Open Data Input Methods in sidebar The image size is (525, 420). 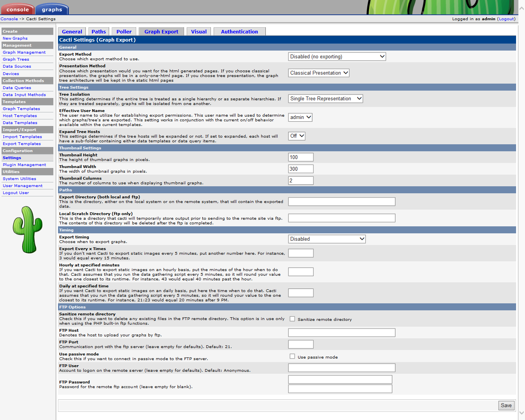(x=24, y=94)
